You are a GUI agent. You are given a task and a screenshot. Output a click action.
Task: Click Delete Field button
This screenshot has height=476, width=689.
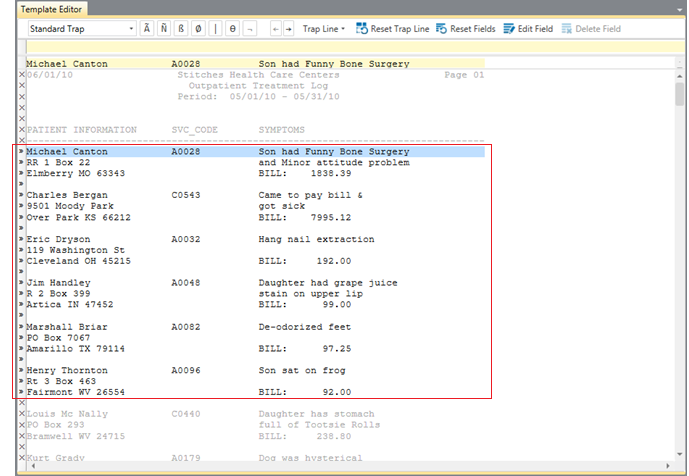coord(591,29)
